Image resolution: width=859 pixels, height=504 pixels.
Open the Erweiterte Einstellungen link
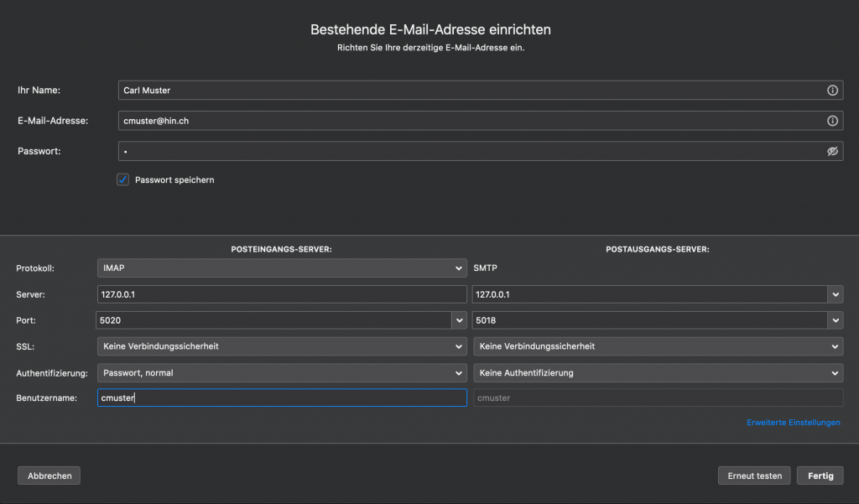tap(794, 423)
